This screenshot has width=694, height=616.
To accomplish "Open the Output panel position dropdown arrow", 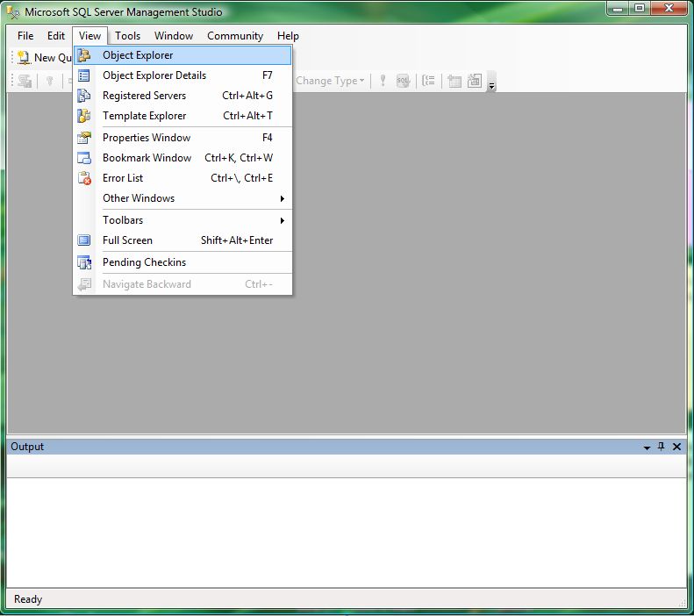I will (647, 447).
